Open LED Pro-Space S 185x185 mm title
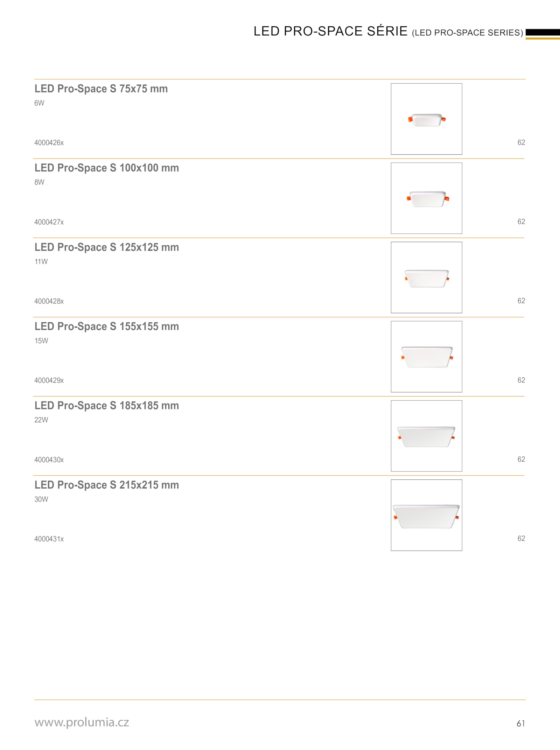The width and height of the screenshot is (560, 750). 107,406
